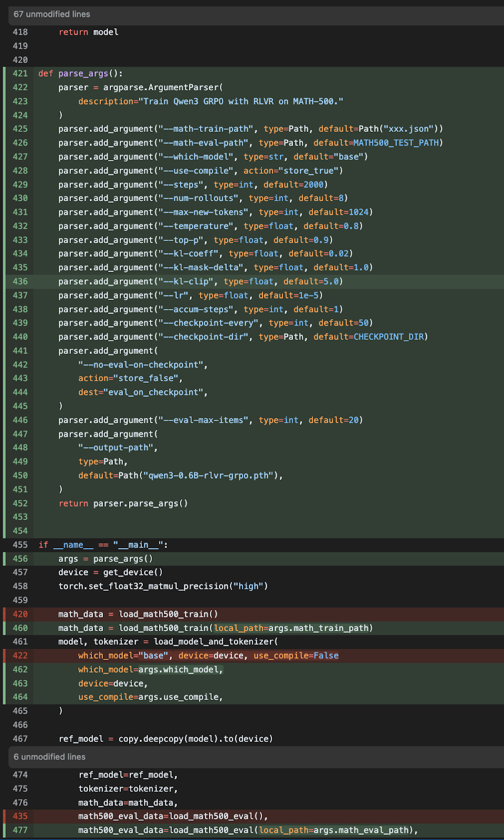The width and height of the screenshot is (504, 840).
Task: Click line number 421
Action: point(20,73)
